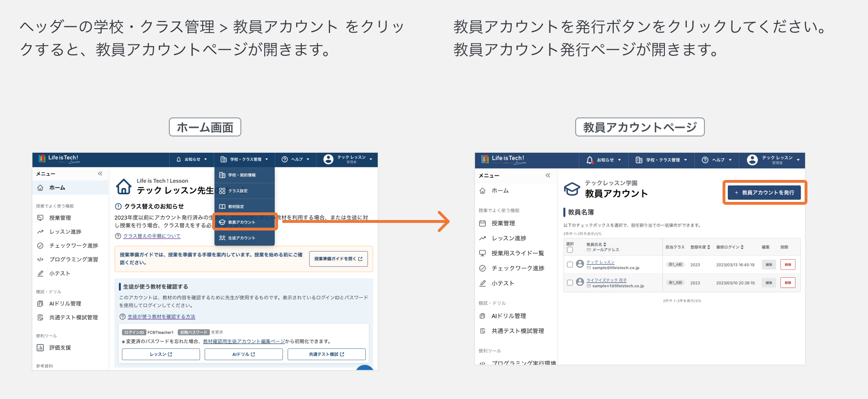
Task: Click Life is Tech logo on 教員アカウント page
Action: pos(504,159)
